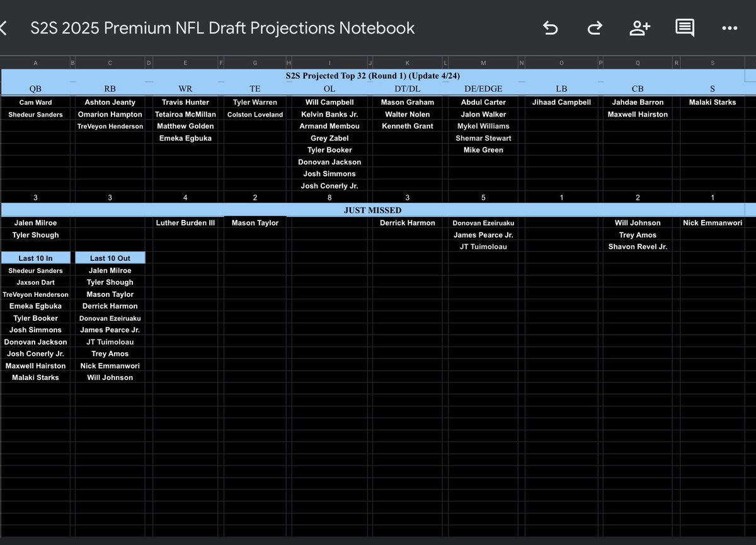Image resolution: width=756 pixels, height=545 pixels.
Task: Select the TE position header cell
Action: pos(255,89)
